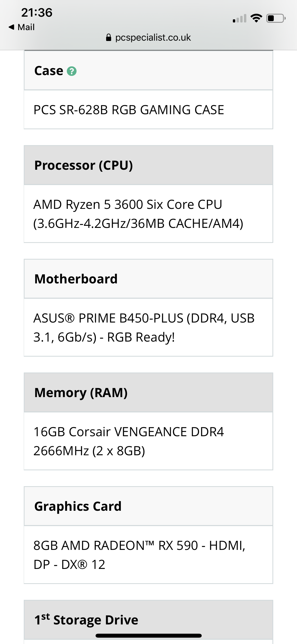
Task: Open the Graphics Card section header
Action: [x=148, y=506]
